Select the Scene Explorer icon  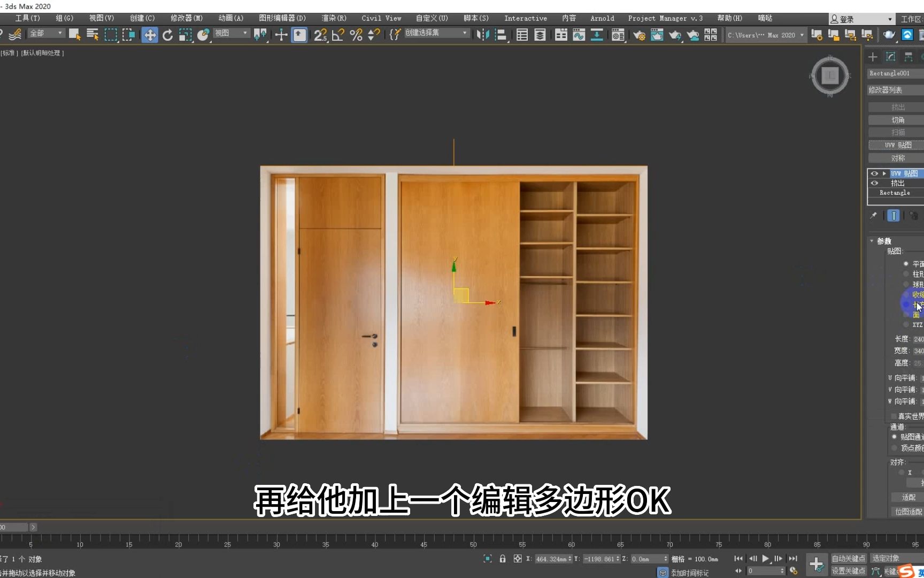coord(521,35)
